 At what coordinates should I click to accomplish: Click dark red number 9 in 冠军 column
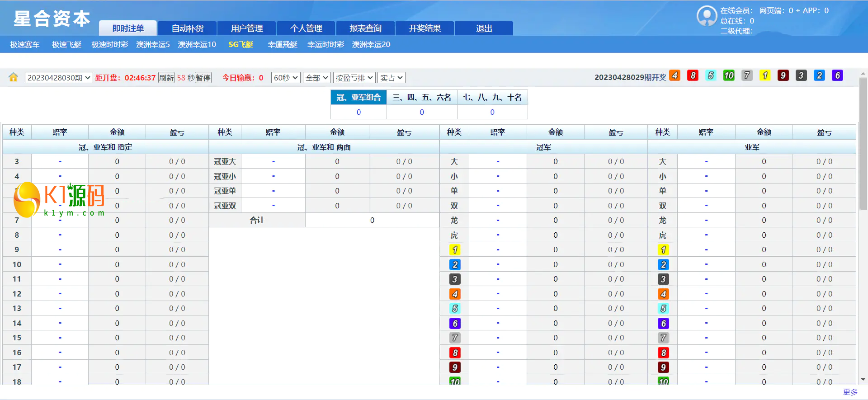click(x=455, y=367)
